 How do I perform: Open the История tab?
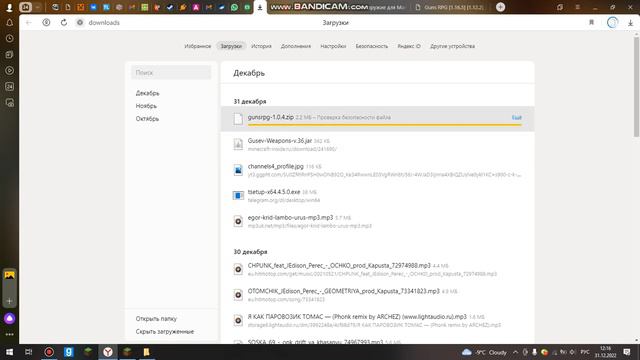tap(261, 46)
